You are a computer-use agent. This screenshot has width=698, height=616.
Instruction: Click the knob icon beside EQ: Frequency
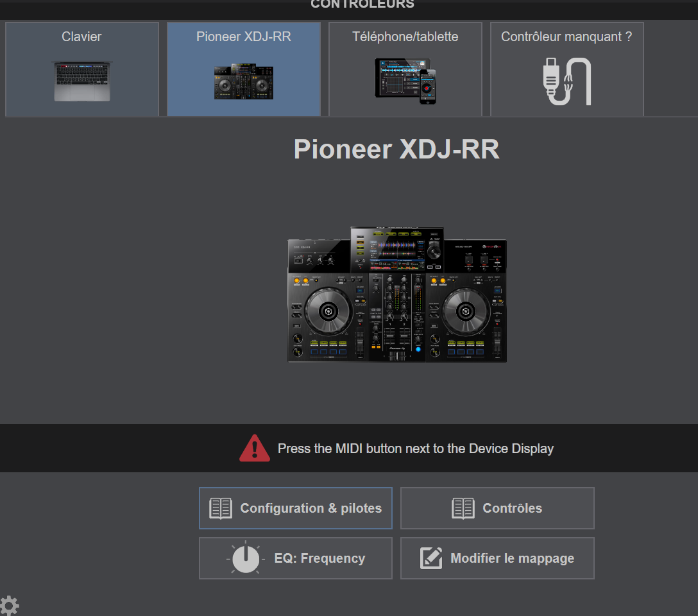pyautogui.click(x=244, y=558)
